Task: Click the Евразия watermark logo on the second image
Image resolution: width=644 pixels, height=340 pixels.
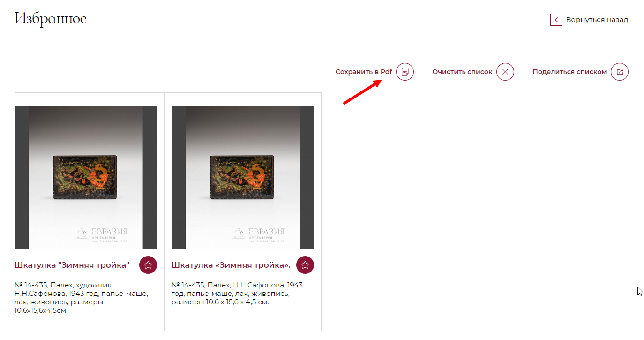Action: (x=258, y=234)
